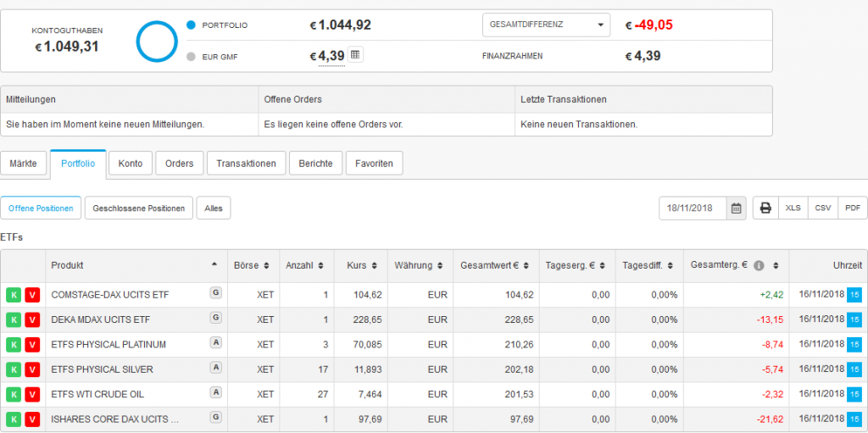Click the G badge next to ISHARES CORE DAX

216,416
